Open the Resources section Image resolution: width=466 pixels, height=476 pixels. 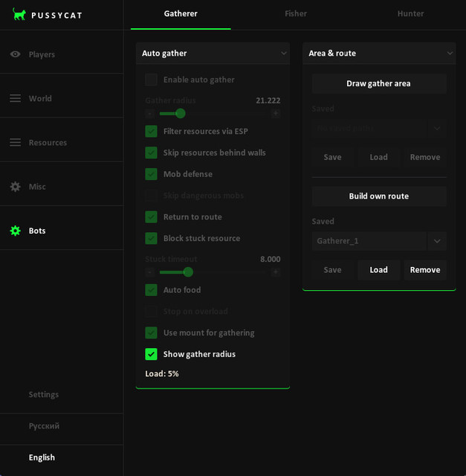pos(62,142)
